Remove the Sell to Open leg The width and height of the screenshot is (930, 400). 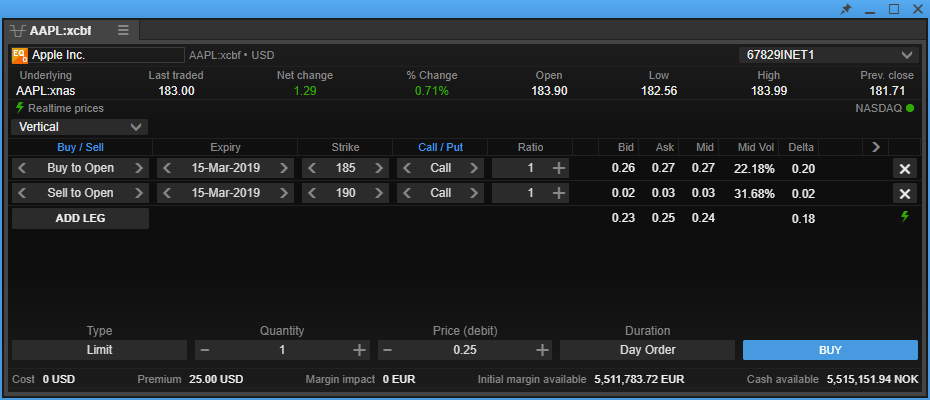pos(905,193)
